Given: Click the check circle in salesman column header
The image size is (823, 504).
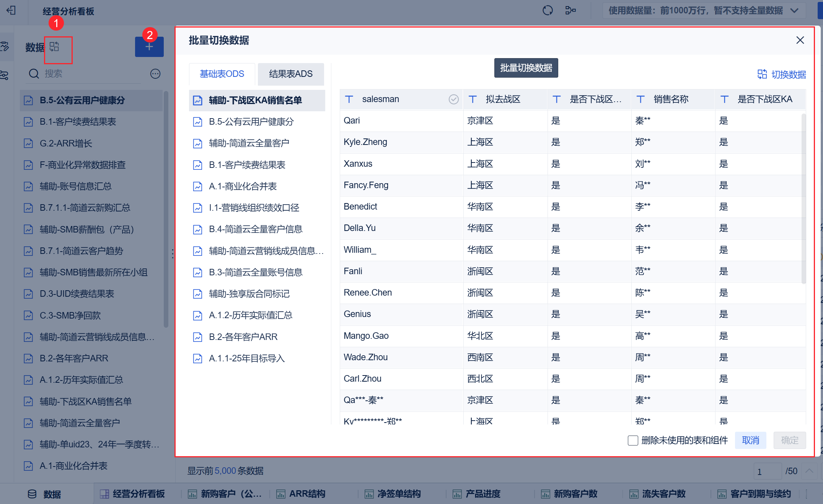Looking at the screenshot, I should pyautogui.click(x=453, y=99).
